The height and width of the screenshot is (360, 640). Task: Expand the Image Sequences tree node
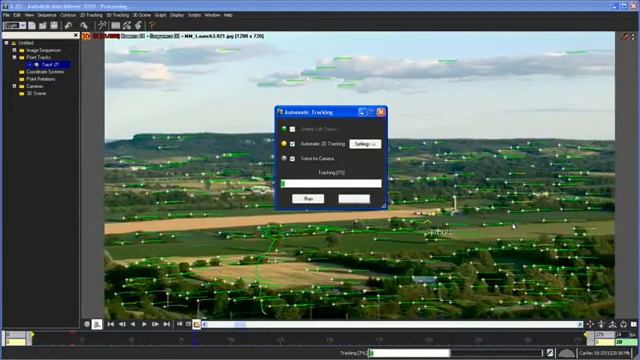point(14,50)
